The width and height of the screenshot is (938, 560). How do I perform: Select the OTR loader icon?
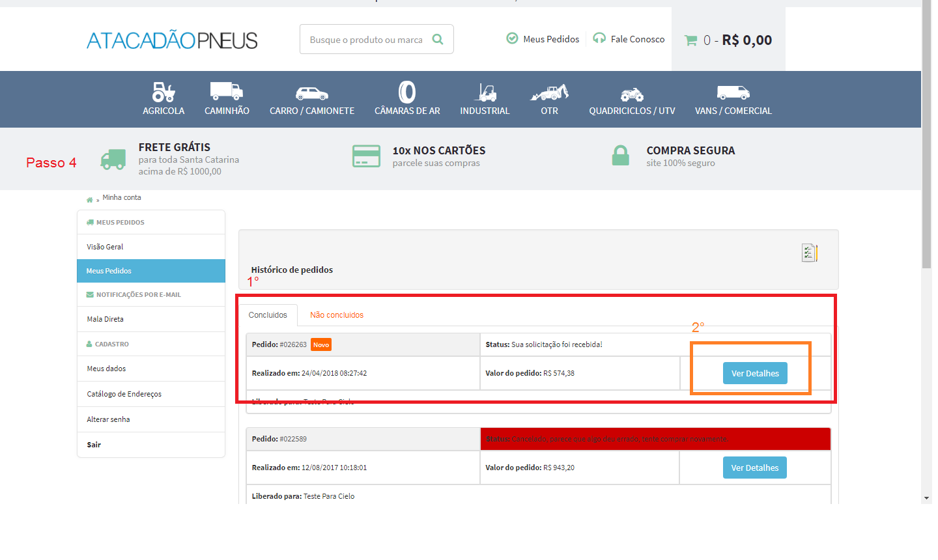pos(549,92)
